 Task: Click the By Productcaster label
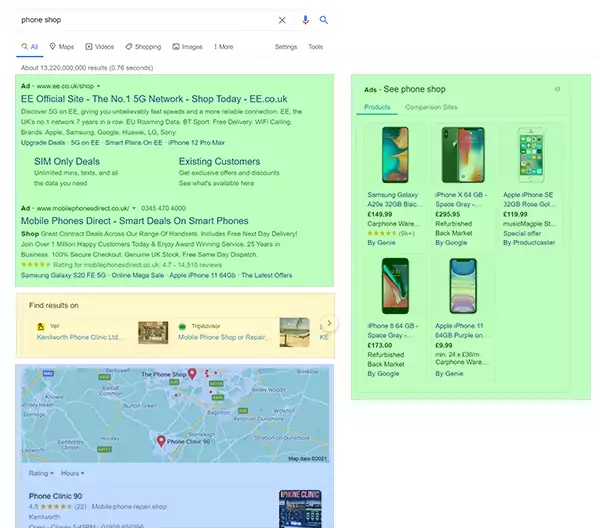pyautogui.click(x=529, y=243)
